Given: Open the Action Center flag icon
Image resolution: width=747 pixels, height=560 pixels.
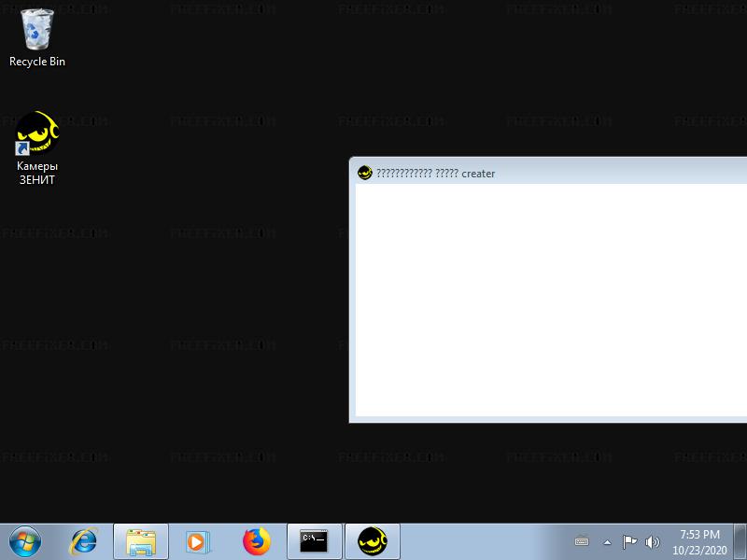Looking at the screenshot, I should click(629, 542).
